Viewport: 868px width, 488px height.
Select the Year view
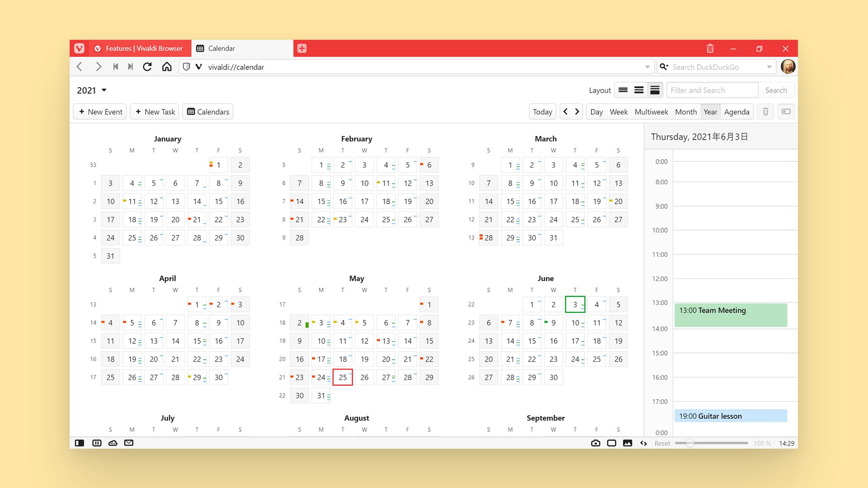click(x=710, y=112)
